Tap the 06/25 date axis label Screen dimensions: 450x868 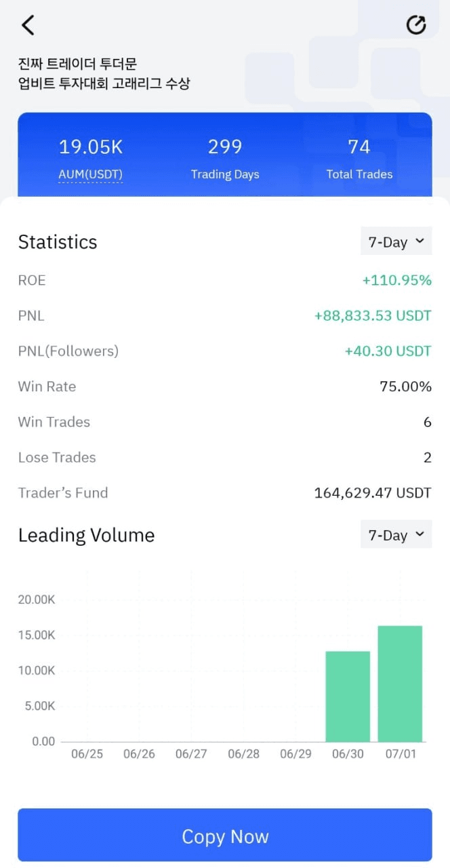87,754
